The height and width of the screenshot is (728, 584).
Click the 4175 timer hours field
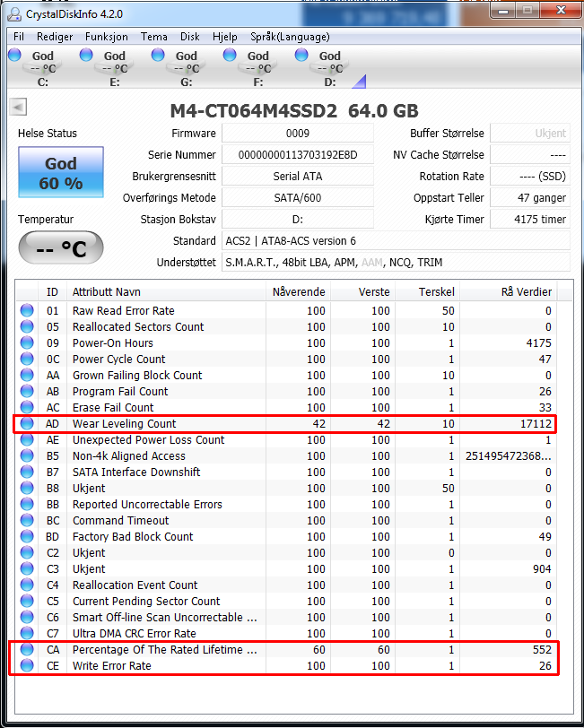(530, 219)
